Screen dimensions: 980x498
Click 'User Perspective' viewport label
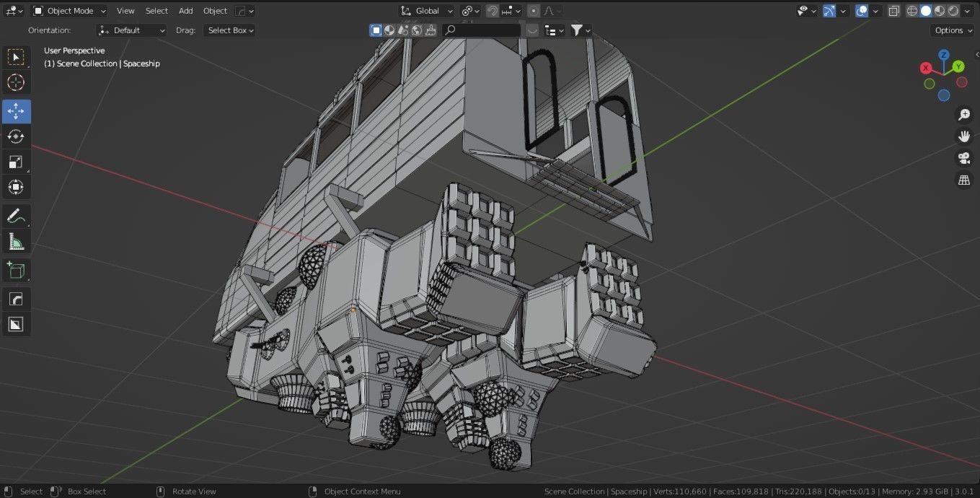click(x=74, y=51)
